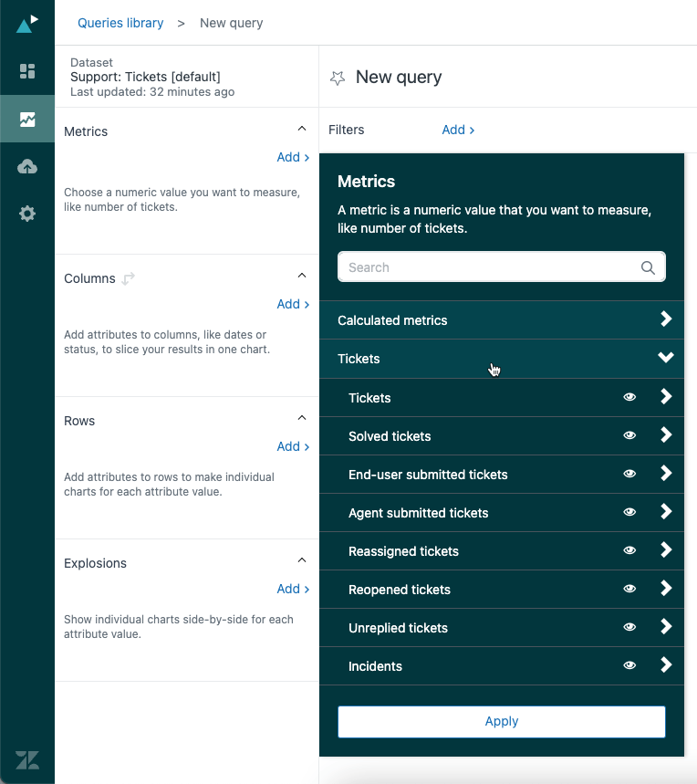Toggle eye icon for Incidents metric

[x=629, y=666]
